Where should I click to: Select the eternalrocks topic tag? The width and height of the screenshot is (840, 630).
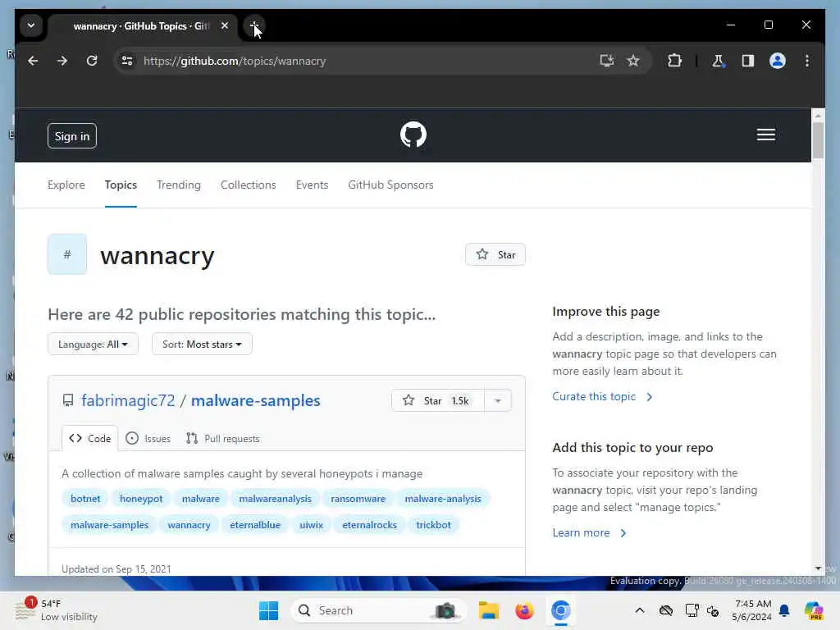[370, 525]
